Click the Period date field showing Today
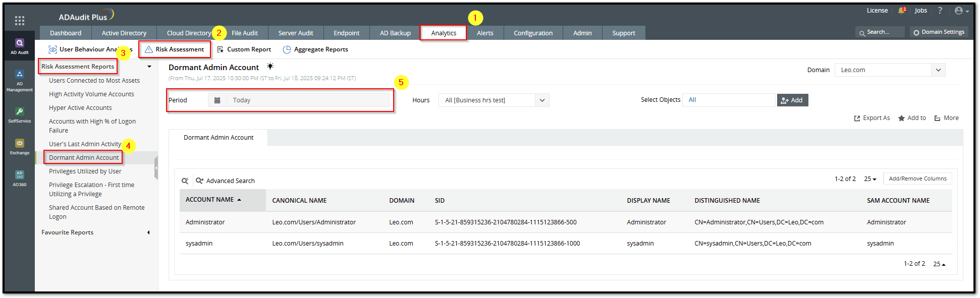980x298 pixels. (308, 100)
